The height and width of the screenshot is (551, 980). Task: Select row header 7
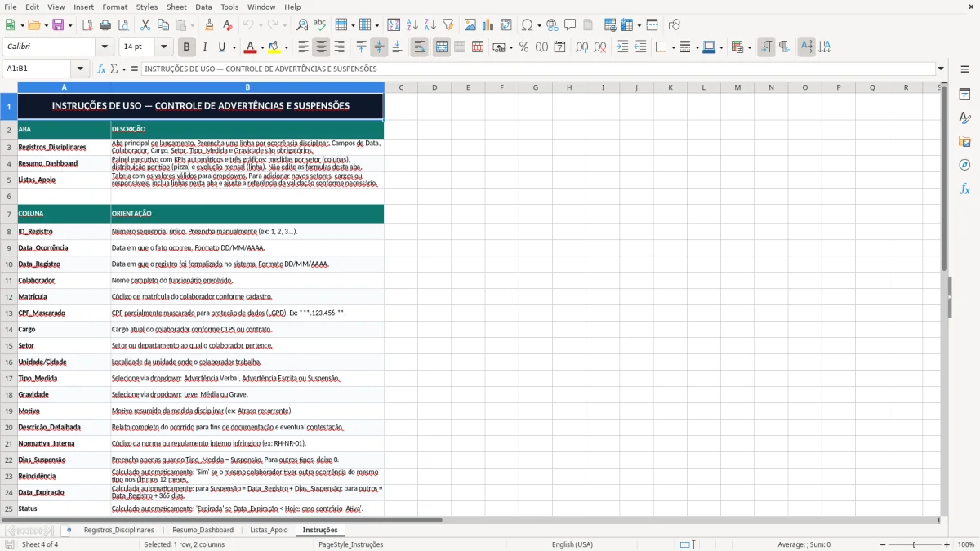[9, 214]
